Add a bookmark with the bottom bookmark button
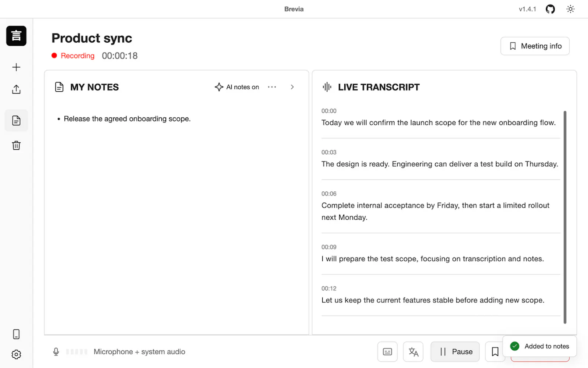The height and width of the screenshot is (368, 588). (x=495, y=352)
